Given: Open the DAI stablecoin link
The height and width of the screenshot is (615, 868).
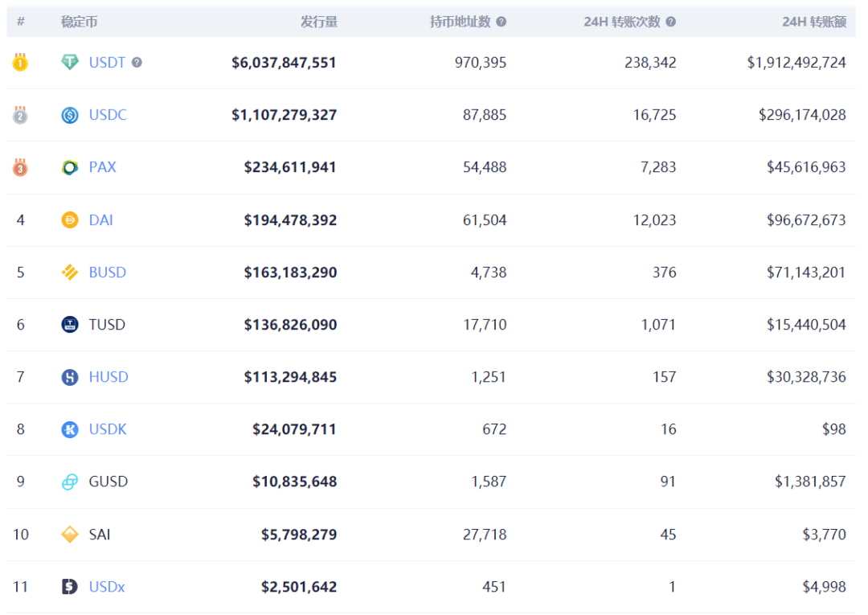Looking at the screenshot, I should pos(100,219).
